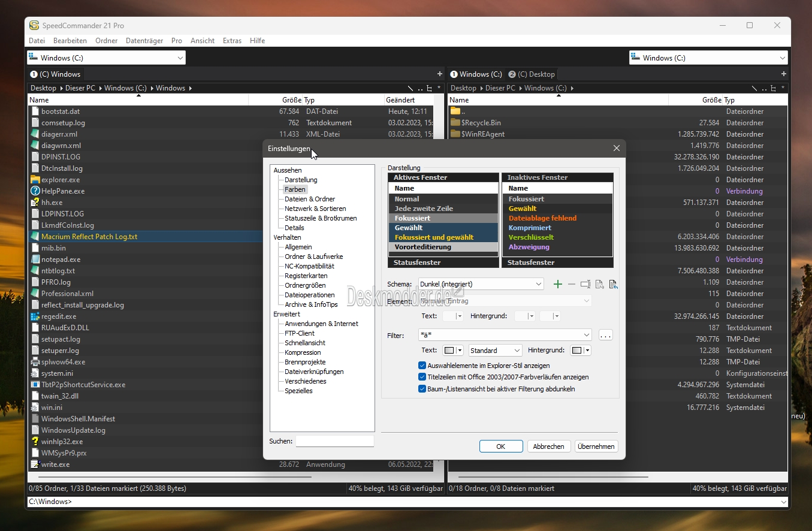
Task: Open the Standard font style dropdown
Action: pos(495,351)
